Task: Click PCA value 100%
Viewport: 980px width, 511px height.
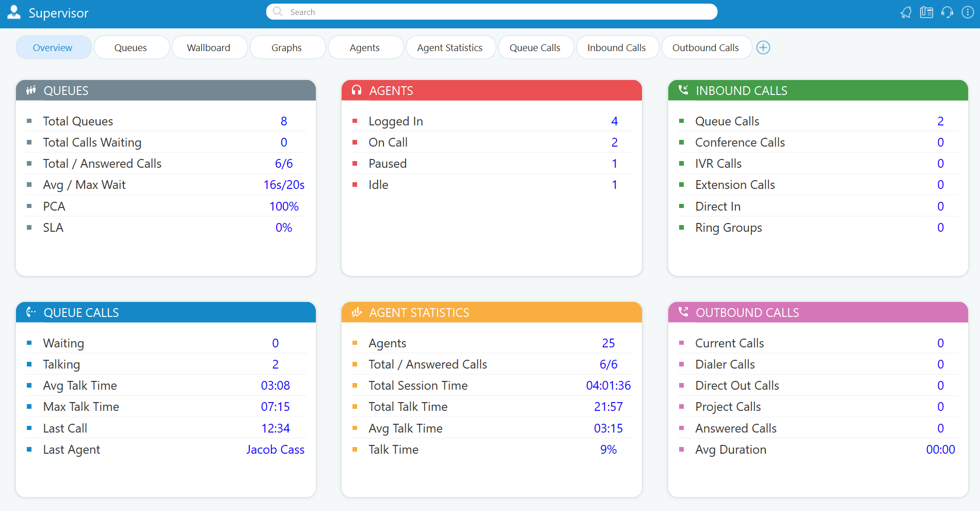Action: pyautogui.click(x=284, y=206)
